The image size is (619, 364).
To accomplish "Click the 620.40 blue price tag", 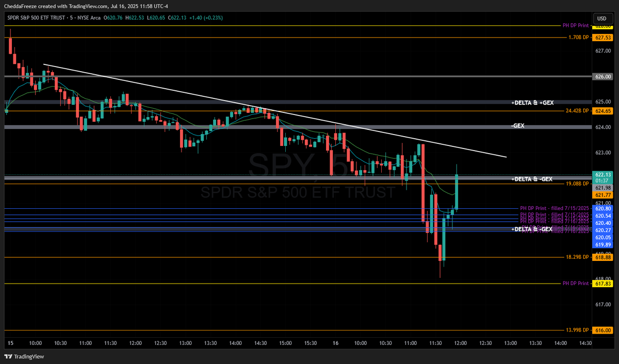I will 602,223.
